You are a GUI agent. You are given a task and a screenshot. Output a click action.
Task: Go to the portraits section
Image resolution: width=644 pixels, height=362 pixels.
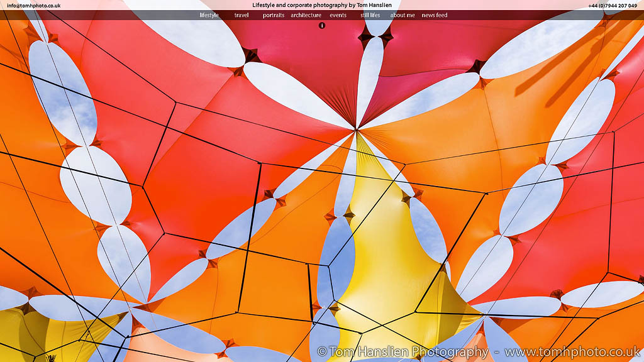tap(274, 15)
